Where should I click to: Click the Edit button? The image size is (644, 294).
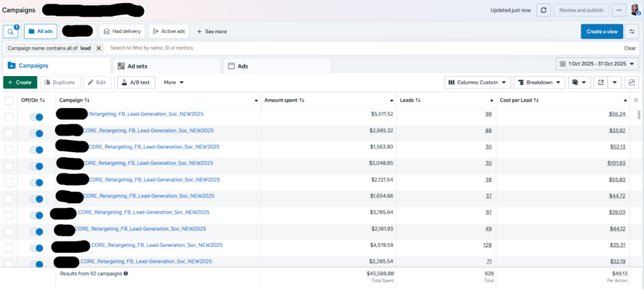(x=97, y=82)
